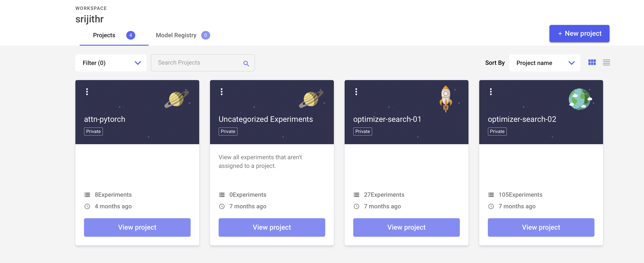Open the Sort By Project name dropdown
This screenshot has width=644, height=263.
(x=544, y=63)
